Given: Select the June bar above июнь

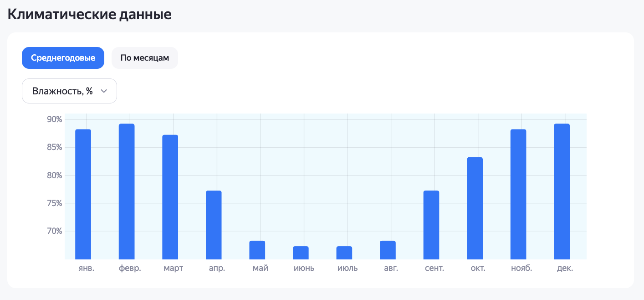Looking at the screenshot, I should click(301, 253).
